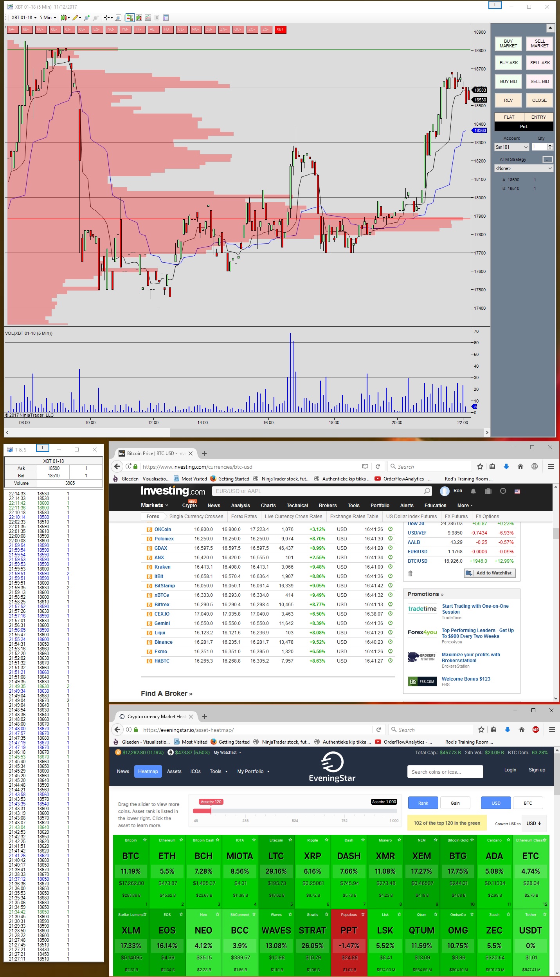Viewport: 560px width, 977px height.
Task: Select the Rank heatmap mode
Action: point(423,803)
